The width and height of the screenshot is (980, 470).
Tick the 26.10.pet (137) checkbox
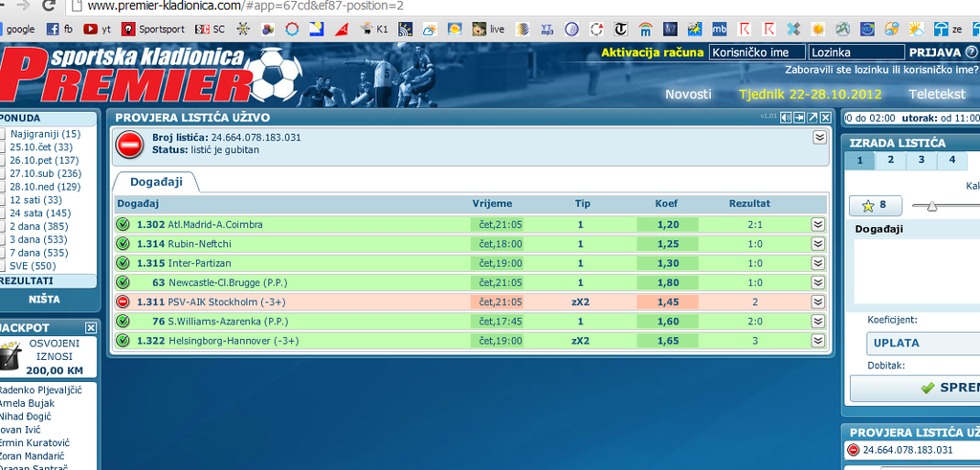point(3,160)
